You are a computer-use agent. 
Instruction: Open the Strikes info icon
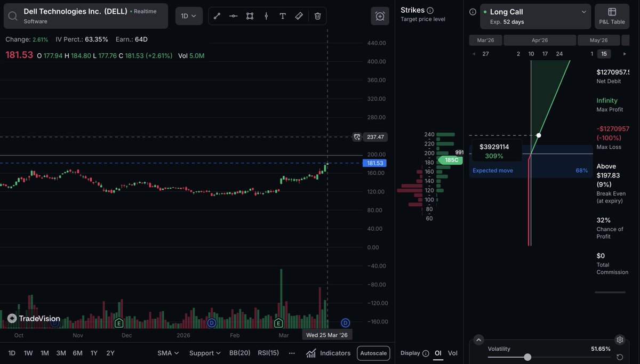pos(430,10)
